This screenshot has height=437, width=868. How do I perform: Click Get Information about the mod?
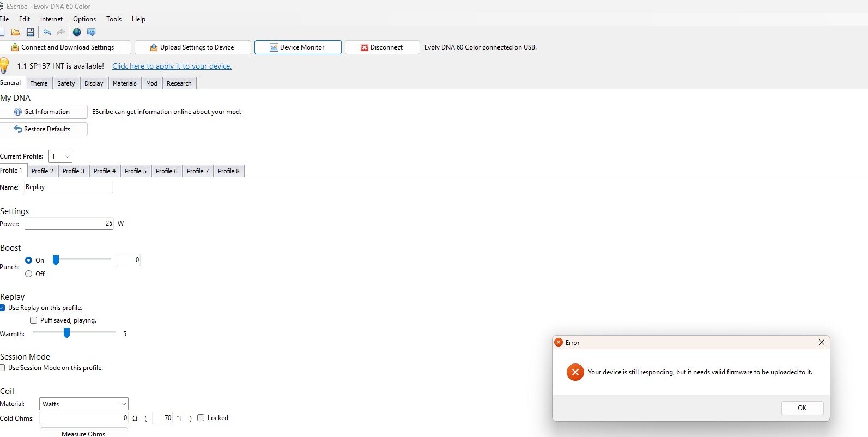click(x=43, y=112)
